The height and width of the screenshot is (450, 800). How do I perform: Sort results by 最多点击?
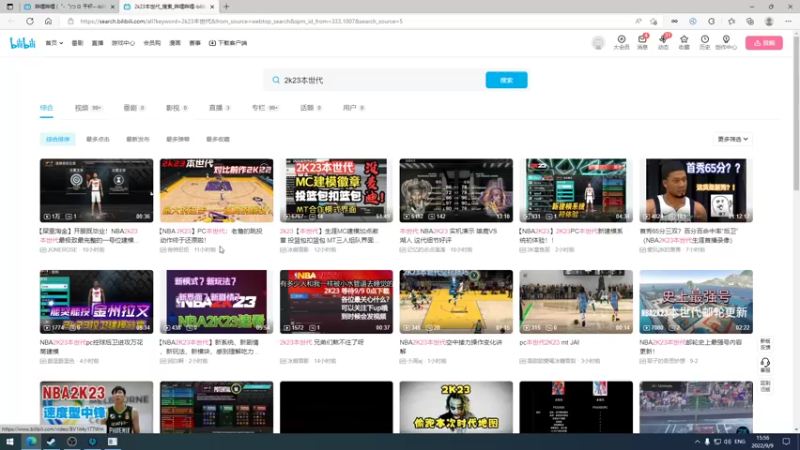click(x=97, y=139)
